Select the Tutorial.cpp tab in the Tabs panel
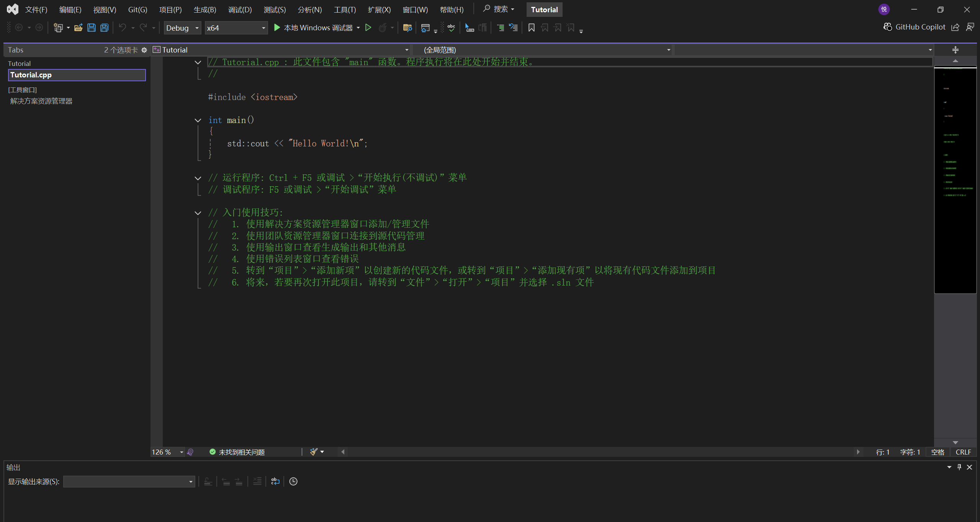980x522 pixels. coord(77,75)
